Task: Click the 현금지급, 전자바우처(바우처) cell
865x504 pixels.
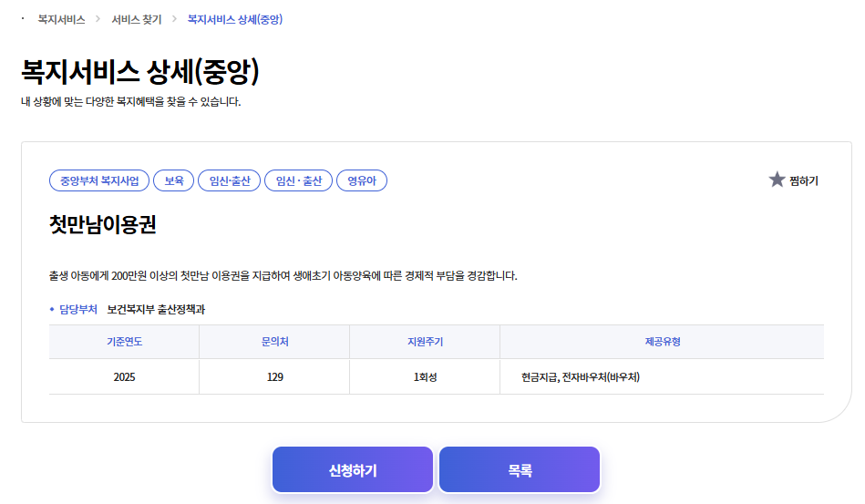Action: 581,377
